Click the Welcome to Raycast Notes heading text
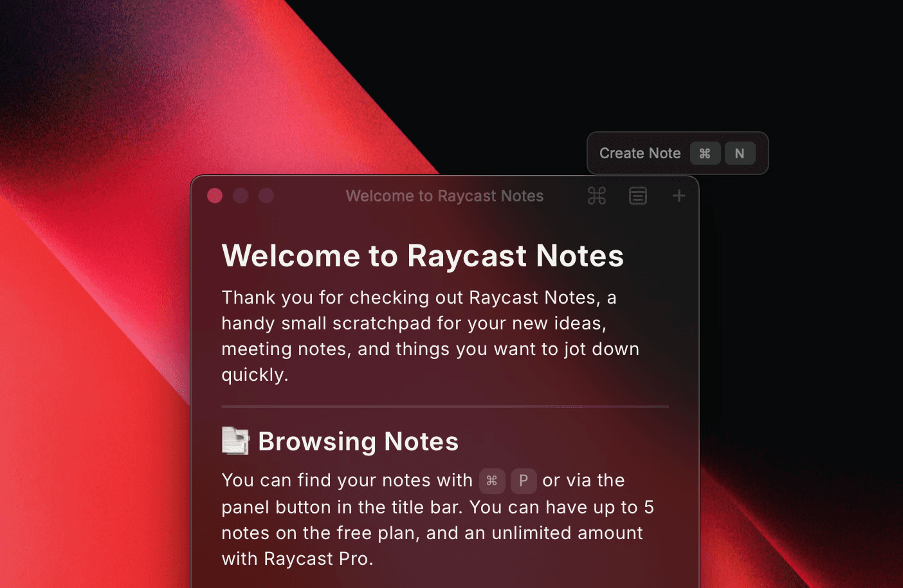 (423, 256)
